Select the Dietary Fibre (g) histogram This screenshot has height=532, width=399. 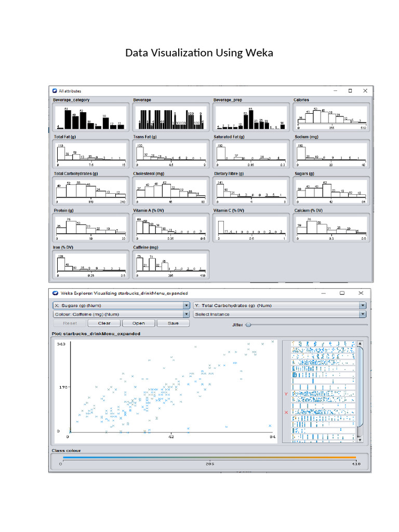click(x=251, y=191)
